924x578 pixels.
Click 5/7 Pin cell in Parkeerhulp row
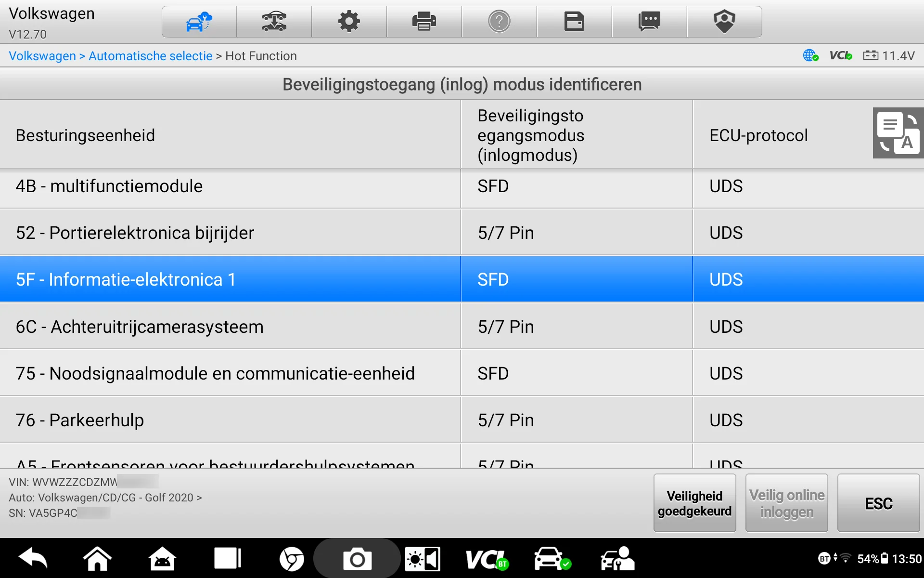pyautogui.click(x=577, y=420)
